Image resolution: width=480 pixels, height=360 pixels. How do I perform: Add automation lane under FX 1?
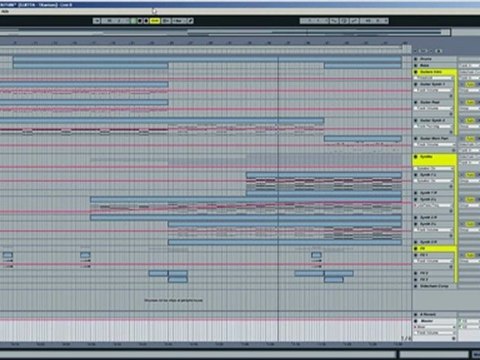pyautogui.click(x=451, y=267)
